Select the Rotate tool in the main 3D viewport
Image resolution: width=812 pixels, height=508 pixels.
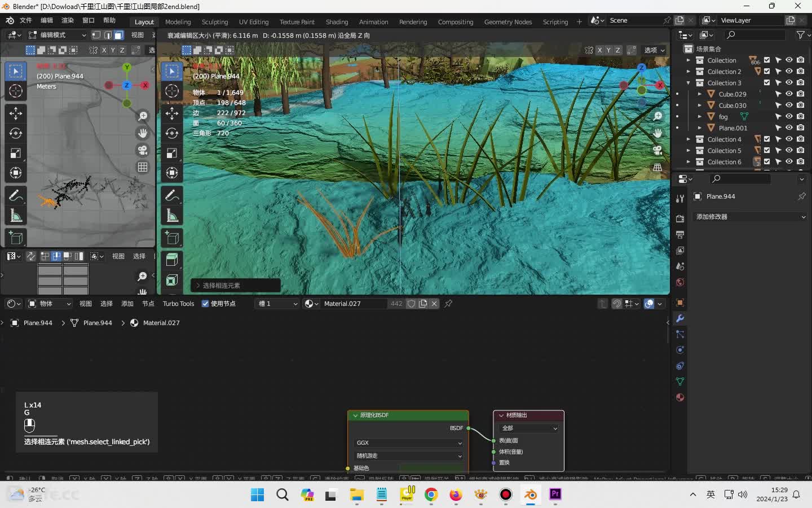(x=172, y=133)
